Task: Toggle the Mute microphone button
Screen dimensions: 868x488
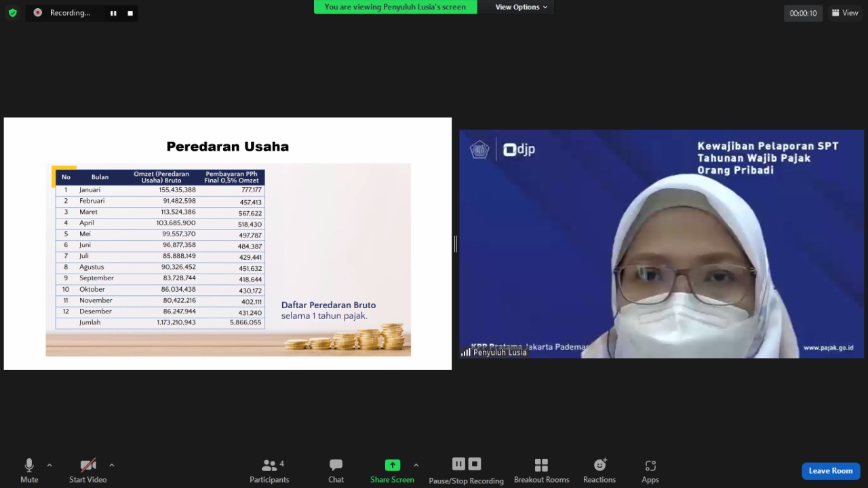Action: [29, 470]
